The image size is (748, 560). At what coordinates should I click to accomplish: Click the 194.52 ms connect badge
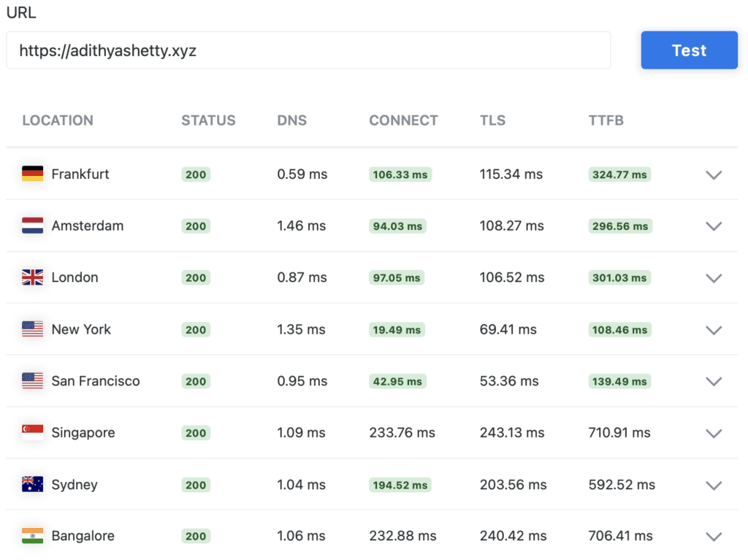click(x=400, y=485)
